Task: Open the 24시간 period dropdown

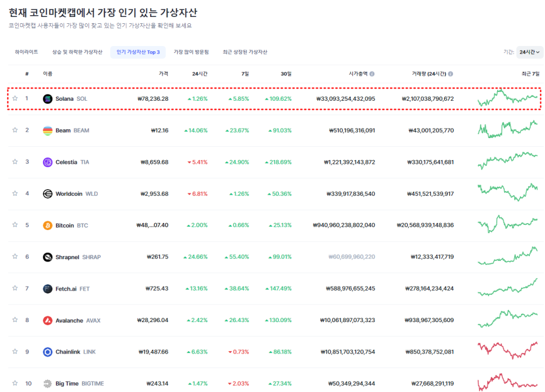Action: 529,52
